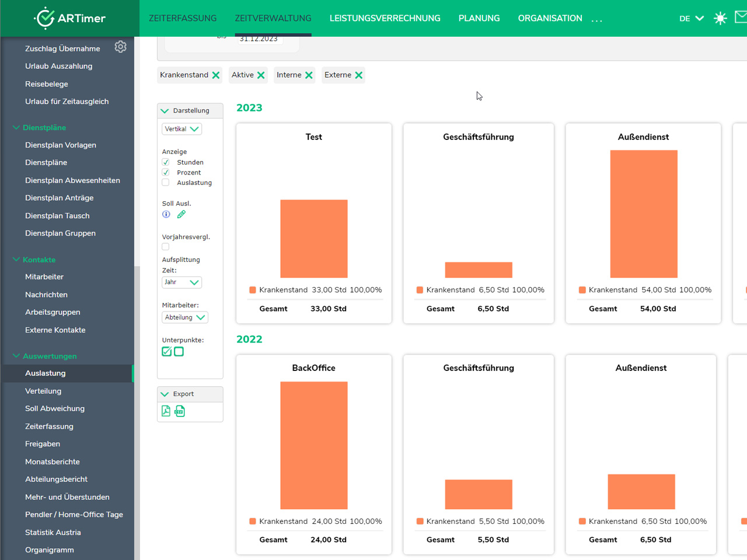Image resolution: width=747 pixels, height=560 pixels.
Task: Open Dienstplan Tausch
Action: click(57, 215)
